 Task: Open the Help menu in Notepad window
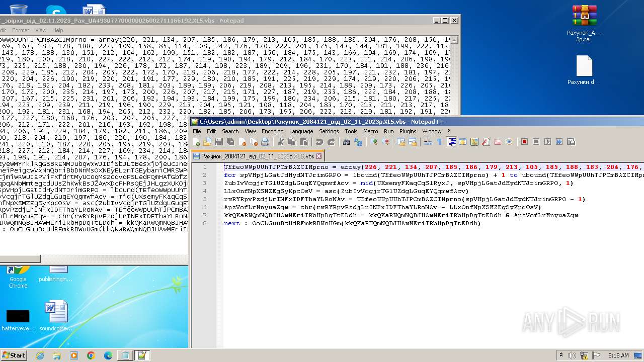pyautogui.click(x=57, y=30)
